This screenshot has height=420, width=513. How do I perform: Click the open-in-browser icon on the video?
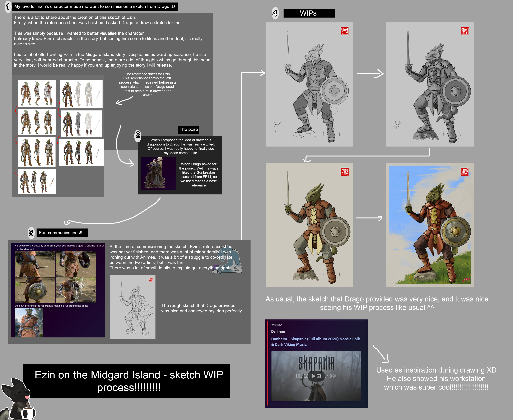[x=319, y=376]
